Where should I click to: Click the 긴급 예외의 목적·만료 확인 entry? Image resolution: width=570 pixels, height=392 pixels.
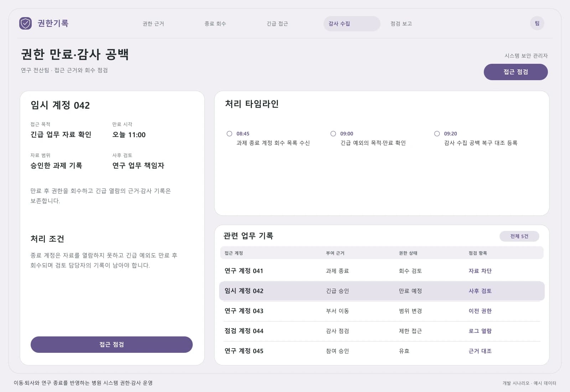pos(373,143)
